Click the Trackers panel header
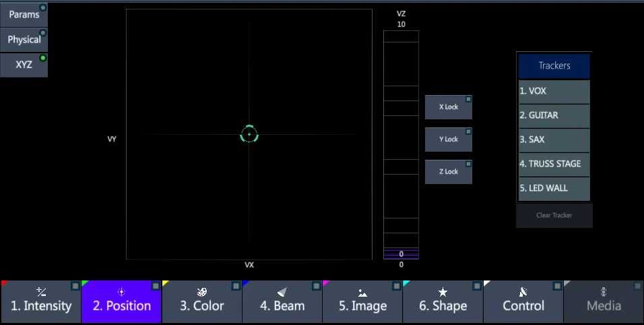This screenshot has width=644, height=325. (x=554, y=65)
